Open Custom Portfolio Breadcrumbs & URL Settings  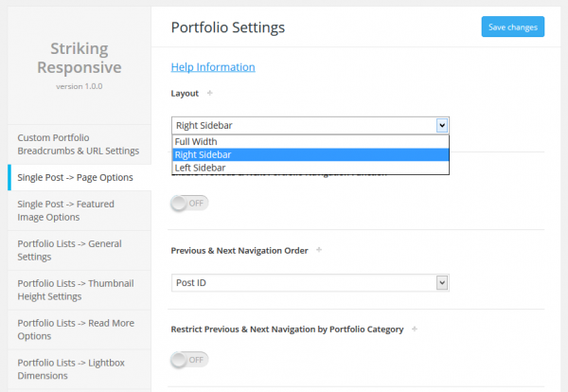pyautogui.click(x=78, y=144)
